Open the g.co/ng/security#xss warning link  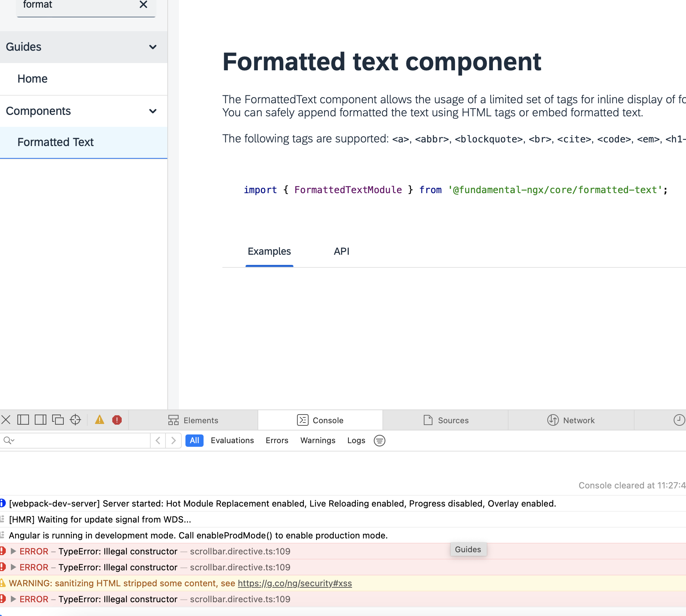pos(294,583)
